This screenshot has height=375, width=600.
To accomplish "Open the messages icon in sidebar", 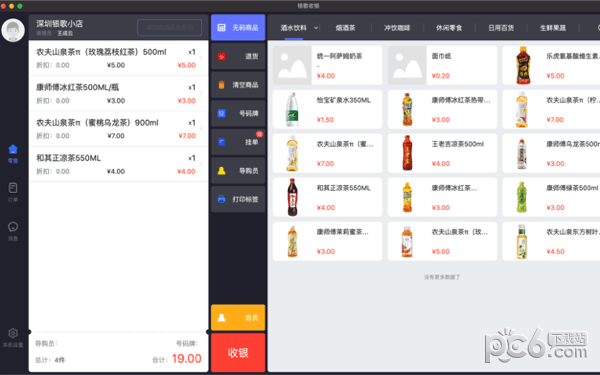I will (x=13, y=227).
